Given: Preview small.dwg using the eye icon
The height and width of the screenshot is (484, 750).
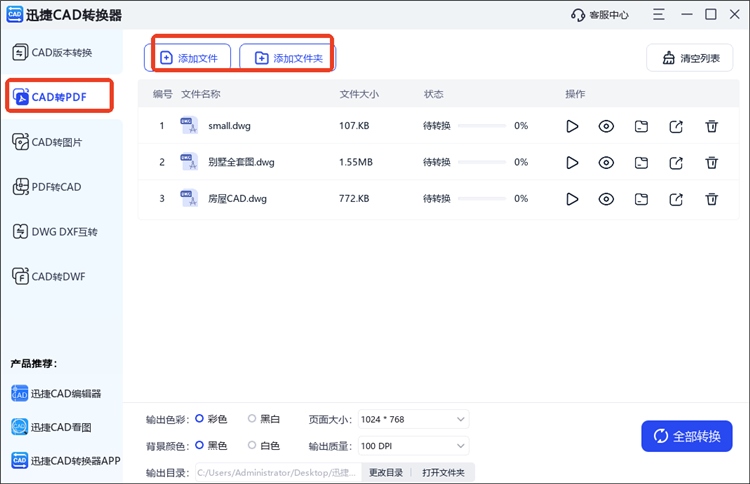Looking at the screenshot, I should (606, 126).
